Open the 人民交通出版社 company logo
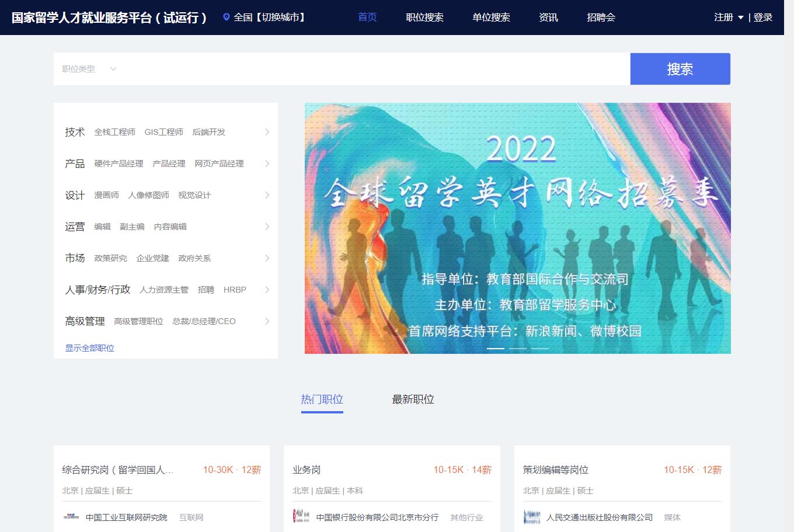Screen dimensions: 794x532 (531, 517)
